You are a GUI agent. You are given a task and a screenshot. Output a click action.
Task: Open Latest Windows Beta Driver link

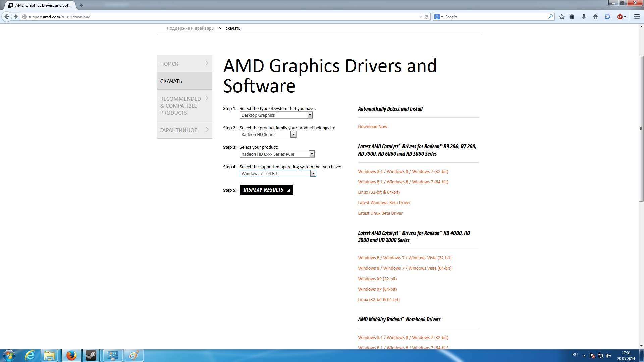[384, 203]
